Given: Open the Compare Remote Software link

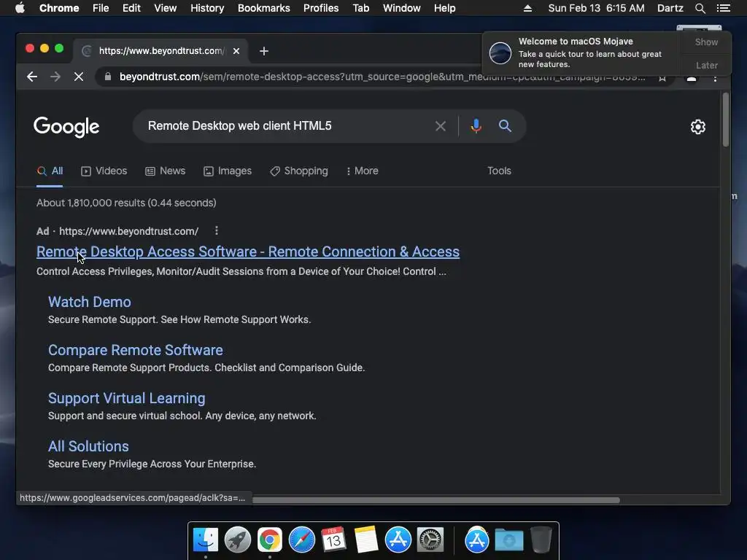Looking at the screenshot, I should 135,350.
